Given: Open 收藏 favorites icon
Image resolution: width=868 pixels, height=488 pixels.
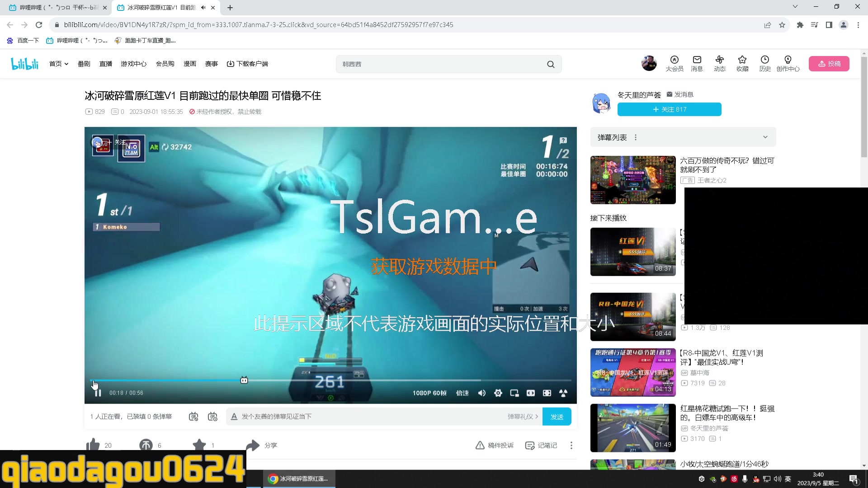Looking at the screenshot, I should pos(742,64).
